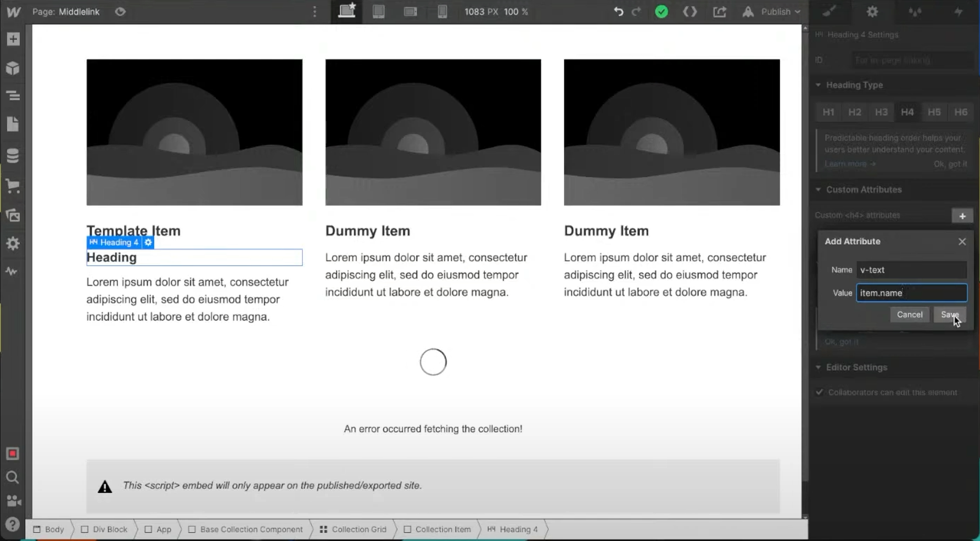Screen dimensions: 980x541
Task: Click the attribute Value field
Action: (x=912, y=293)
